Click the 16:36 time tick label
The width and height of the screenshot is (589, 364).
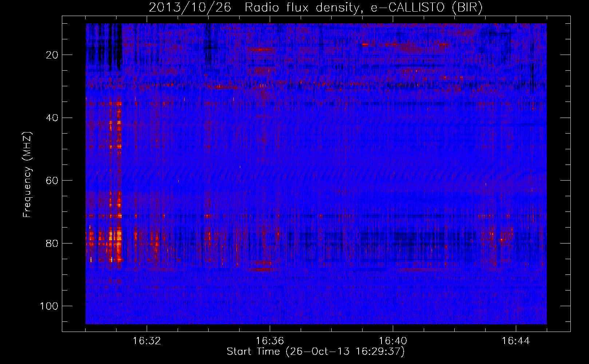[270, 341]
